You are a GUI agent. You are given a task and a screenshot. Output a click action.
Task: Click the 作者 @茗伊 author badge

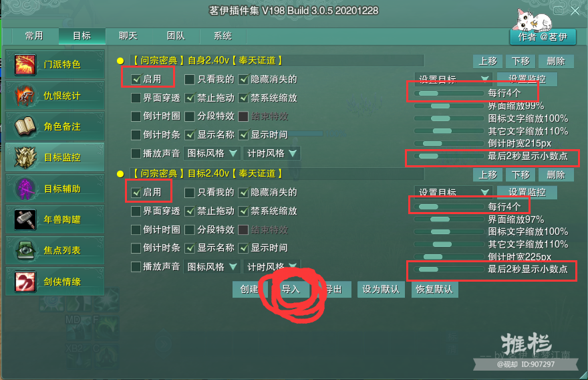[x=543, y=37]
